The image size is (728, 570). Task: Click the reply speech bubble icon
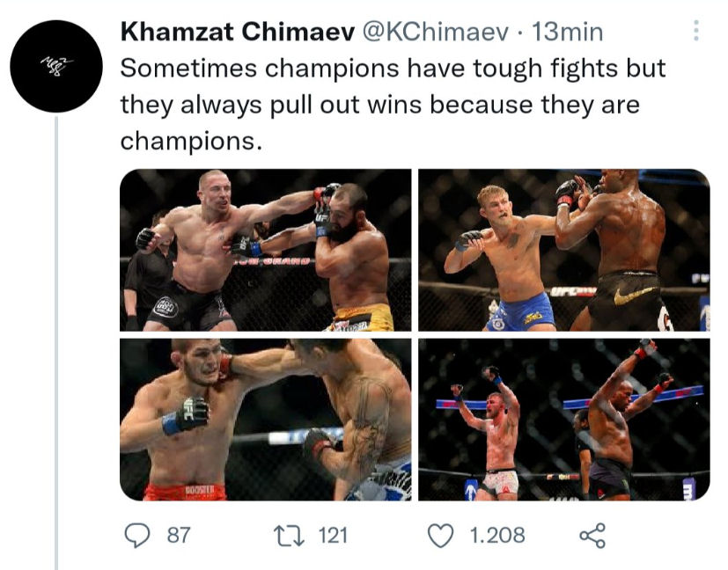point(136,535)
